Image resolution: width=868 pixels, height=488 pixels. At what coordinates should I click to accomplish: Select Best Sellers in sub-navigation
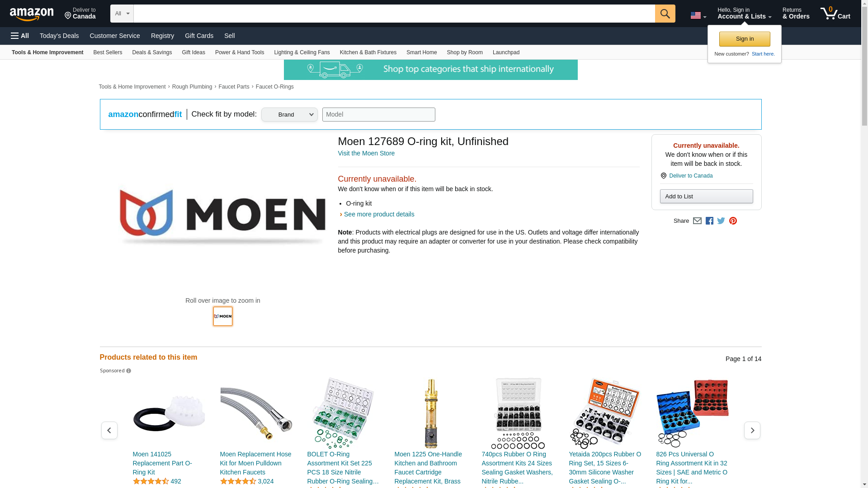tap(108, 52)
